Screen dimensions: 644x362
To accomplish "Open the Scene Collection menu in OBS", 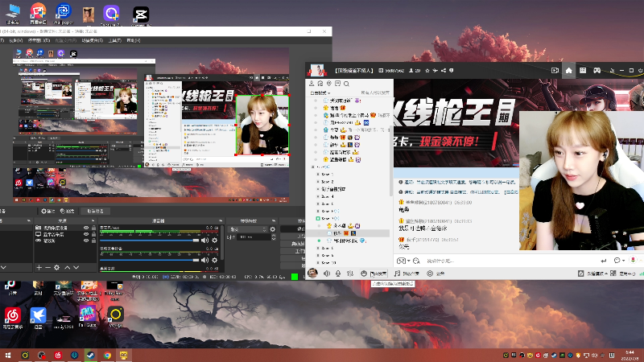I will click(x=92, y=41).
